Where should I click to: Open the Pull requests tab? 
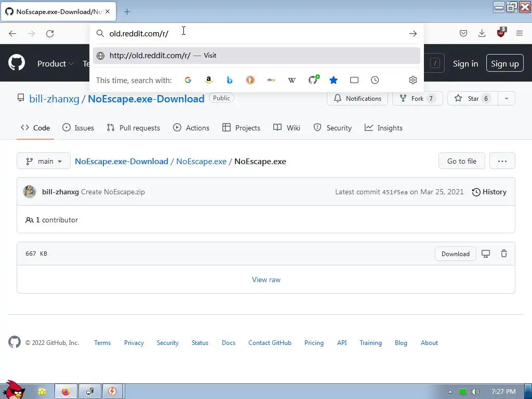click(133, 128)
